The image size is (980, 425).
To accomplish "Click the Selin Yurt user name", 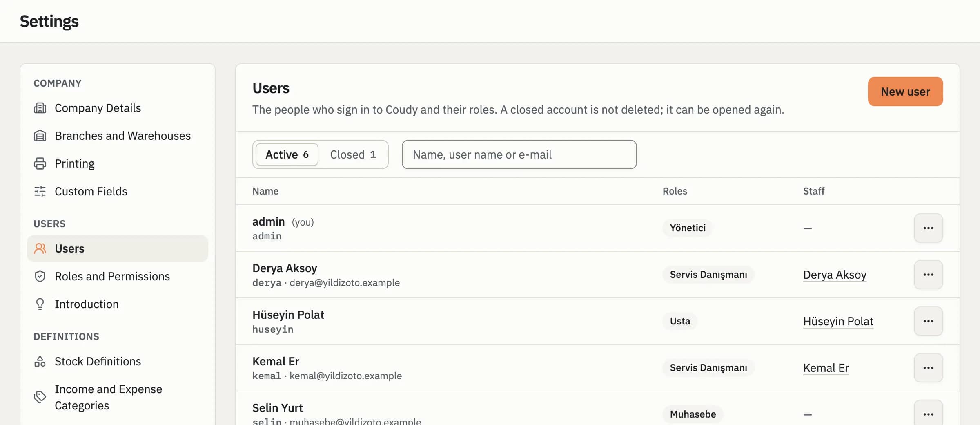I will (x=278, y=408).
